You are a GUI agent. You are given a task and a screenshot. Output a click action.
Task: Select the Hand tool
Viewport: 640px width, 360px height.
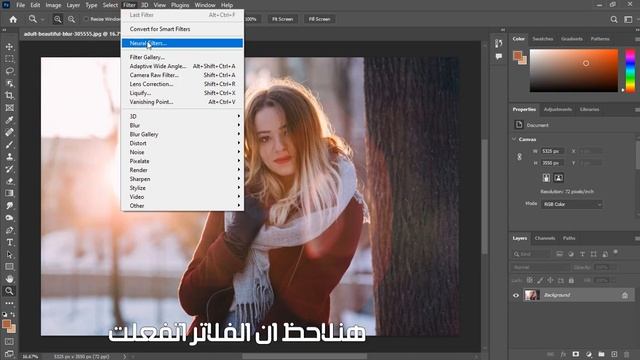pos(9,279)
